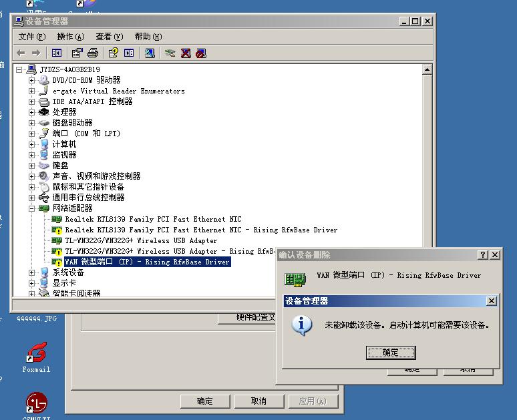Select 鼠标和其它指针设备 label
This screenshot has width=517, height=420.
88,187
